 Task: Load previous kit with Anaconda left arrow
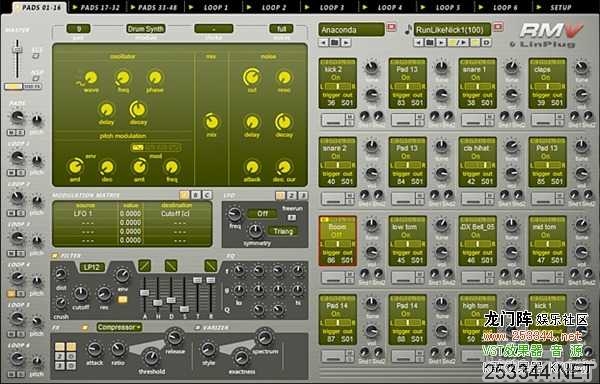click(323, 42)
